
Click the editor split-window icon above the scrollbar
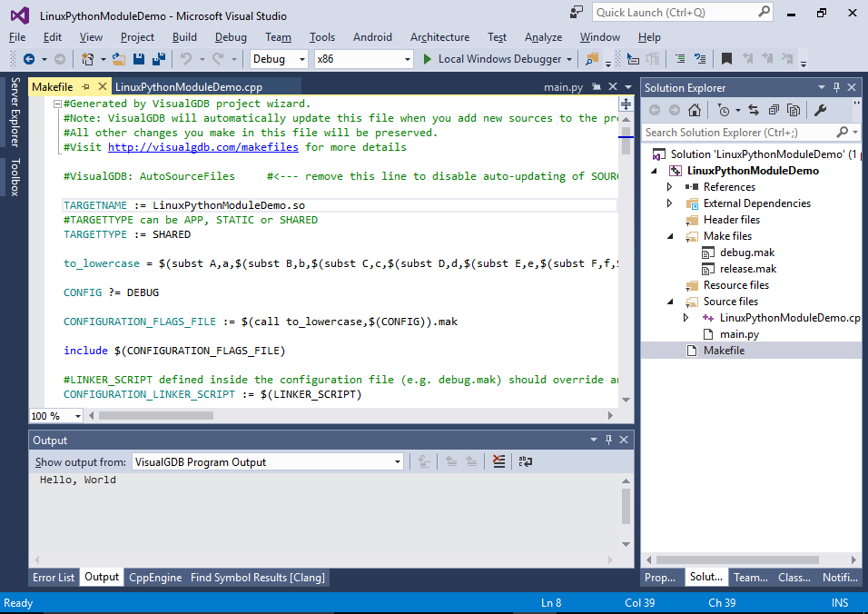(626, 104)
